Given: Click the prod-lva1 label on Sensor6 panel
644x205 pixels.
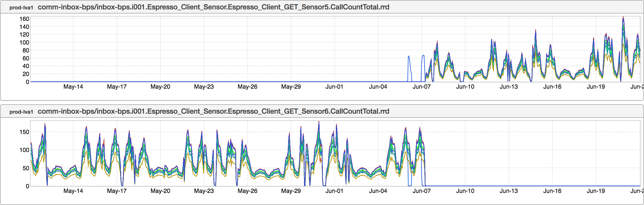Looking at the screenshot, I should pos(21,112).
